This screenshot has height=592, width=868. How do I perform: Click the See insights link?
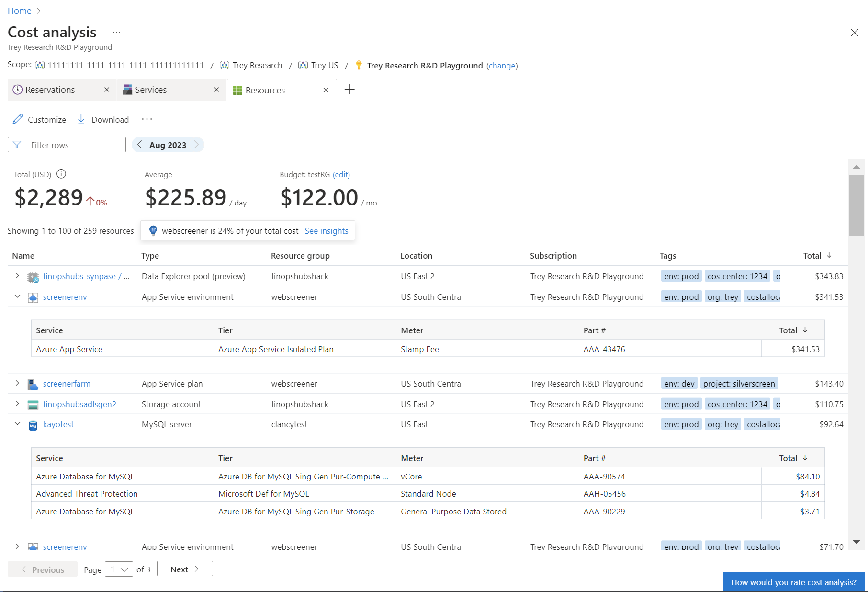tap(327, 231)
